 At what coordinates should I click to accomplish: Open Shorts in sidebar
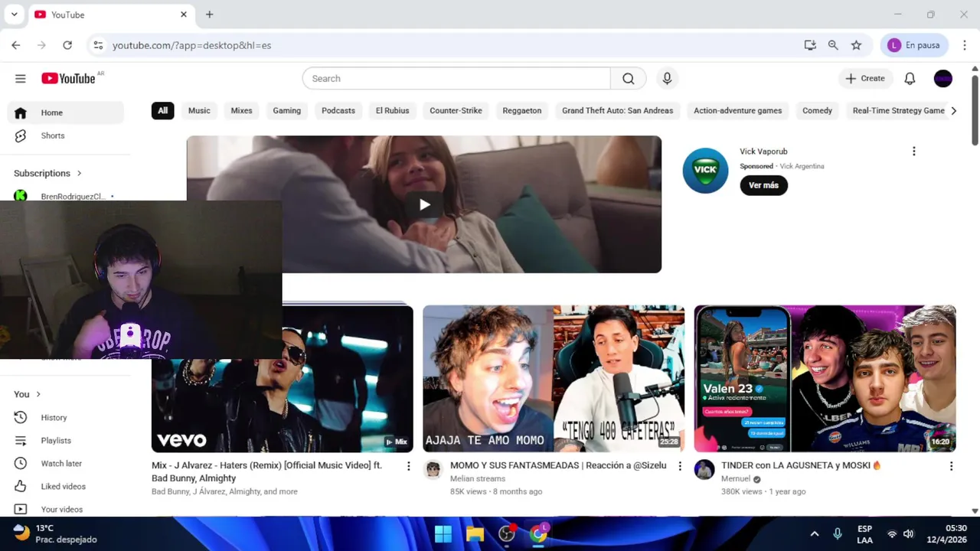tap(66, 135)
